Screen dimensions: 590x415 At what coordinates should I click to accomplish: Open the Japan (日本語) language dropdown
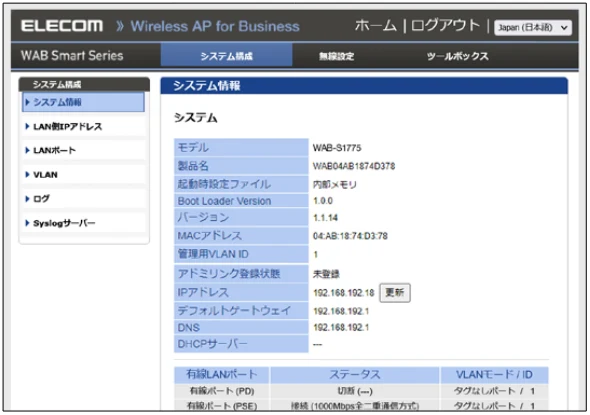tap(533, 27)
